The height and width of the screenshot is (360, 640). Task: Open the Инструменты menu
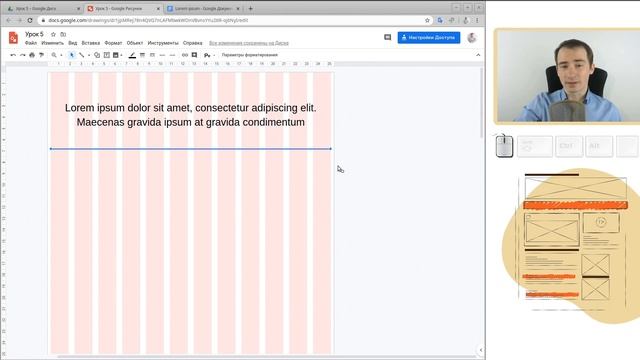click(163, 43)
